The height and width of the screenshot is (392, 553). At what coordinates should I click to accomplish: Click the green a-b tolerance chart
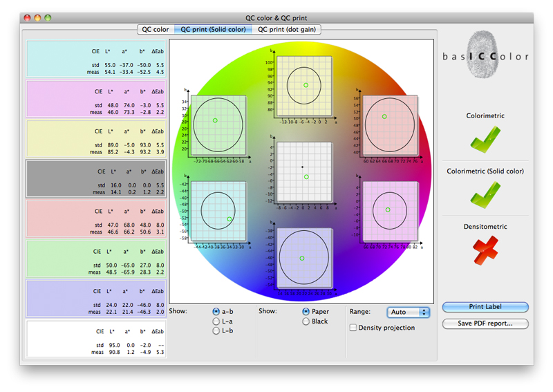[218, 125]
